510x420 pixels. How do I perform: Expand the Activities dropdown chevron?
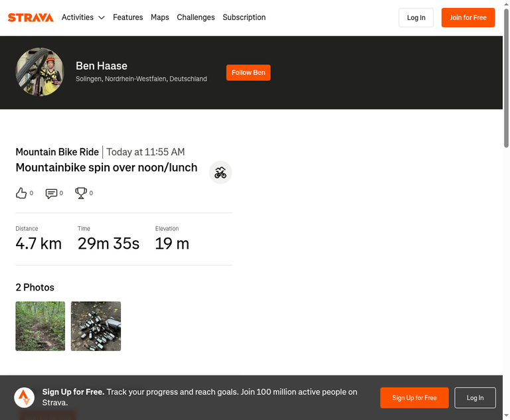102,17
